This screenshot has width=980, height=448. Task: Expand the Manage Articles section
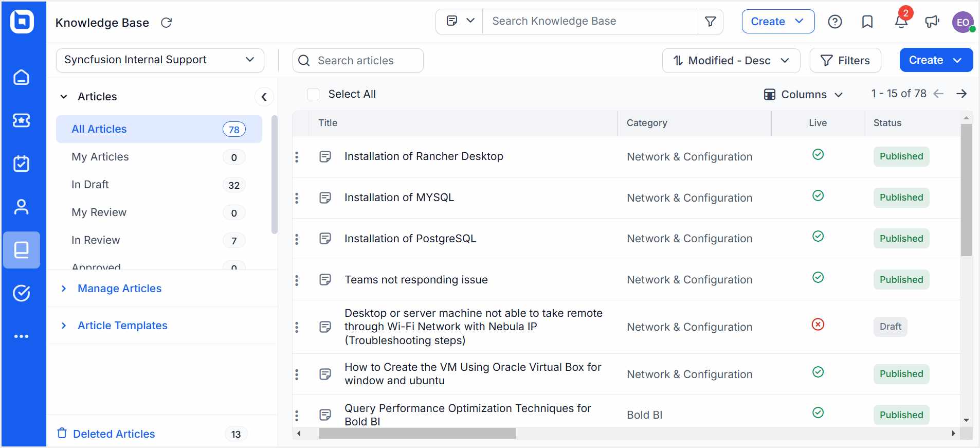(64, 289)
